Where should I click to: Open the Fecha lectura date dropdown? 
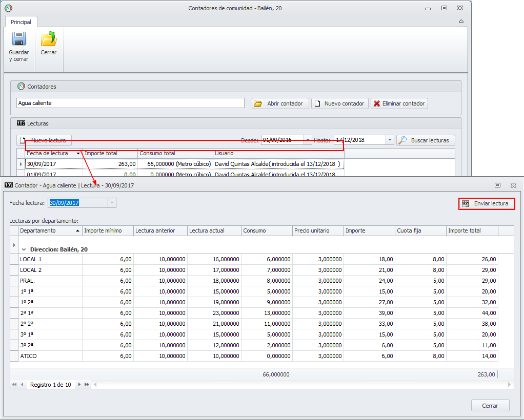coord(112,203)
